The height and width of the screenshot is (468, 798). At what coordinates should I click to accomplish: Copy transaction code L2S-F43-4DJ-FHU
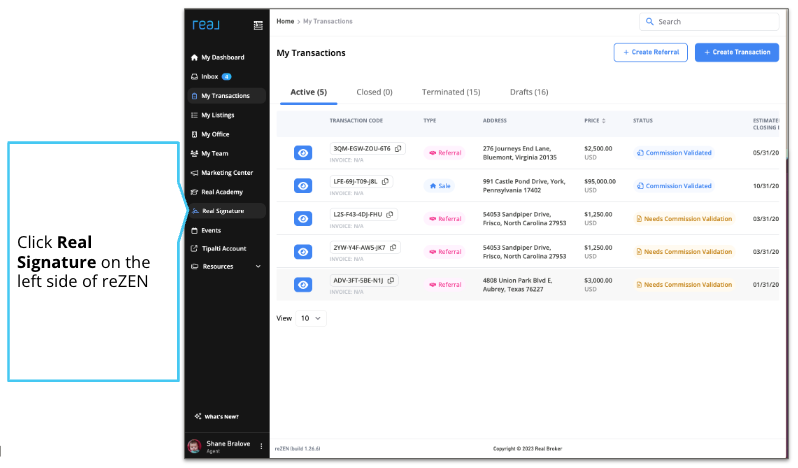(x=390, y=215)
